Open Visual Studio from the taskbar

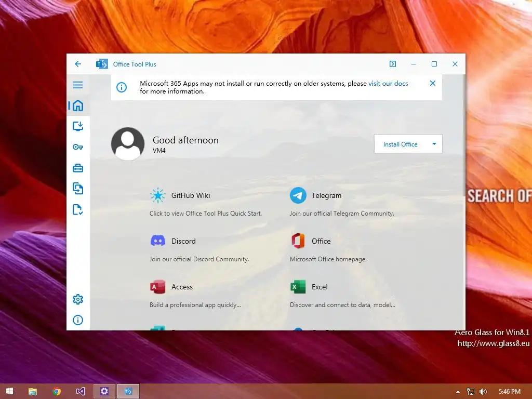[x=81, y=391]
